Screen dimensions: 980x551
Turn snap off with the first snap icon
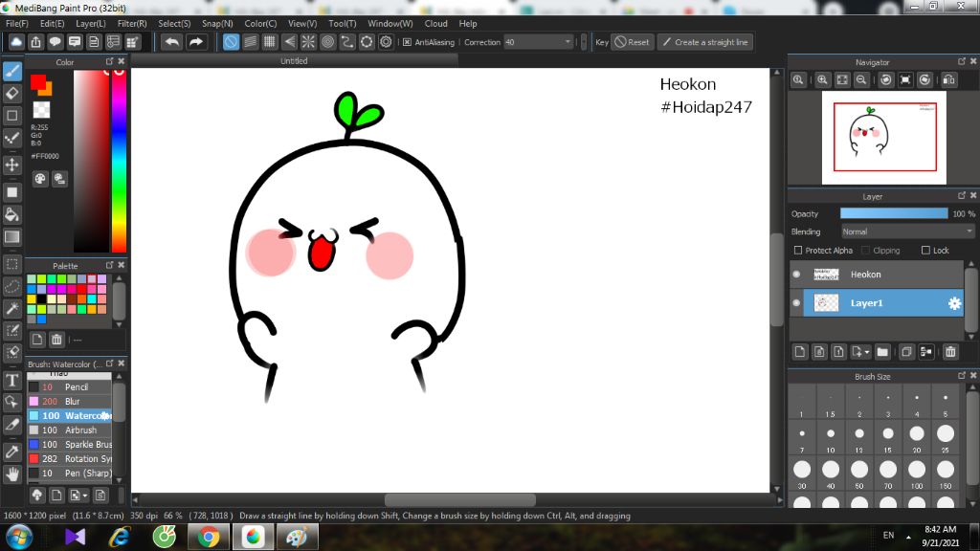click(231, 42)
